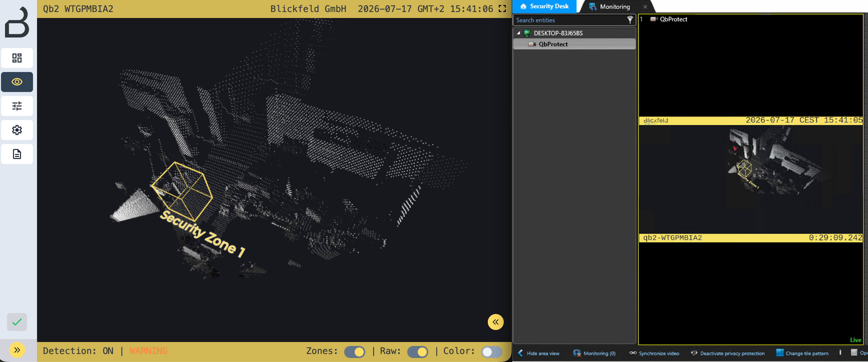Toggle the Zones switch
Viewport: 868px width, 362px height.
point(354,352)
